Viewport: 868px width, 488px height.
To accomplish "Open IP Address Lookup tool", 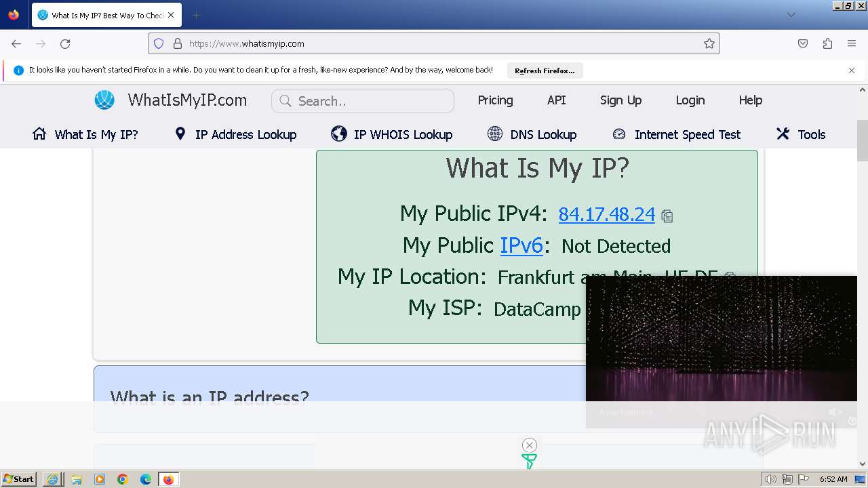I will tap(235, 134).
